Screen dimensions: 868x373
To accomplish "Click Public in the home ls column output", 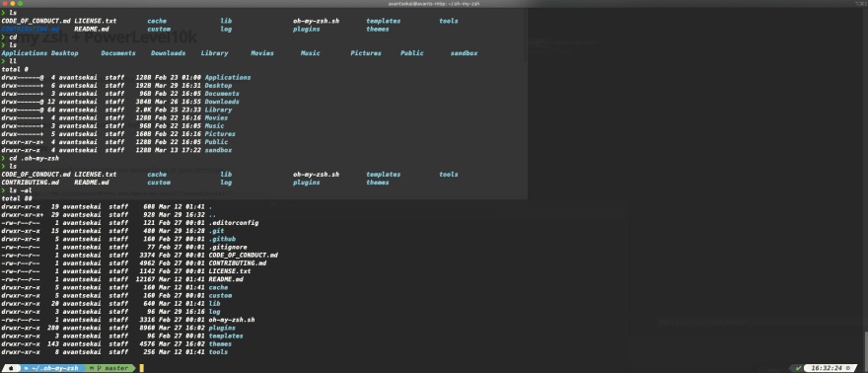I will click(412, 53).
